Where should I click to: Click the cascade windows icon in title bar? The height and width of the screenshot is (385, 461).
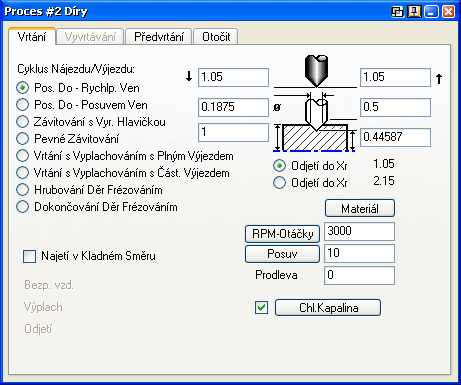pyautogui.click(x=397, y=12)
